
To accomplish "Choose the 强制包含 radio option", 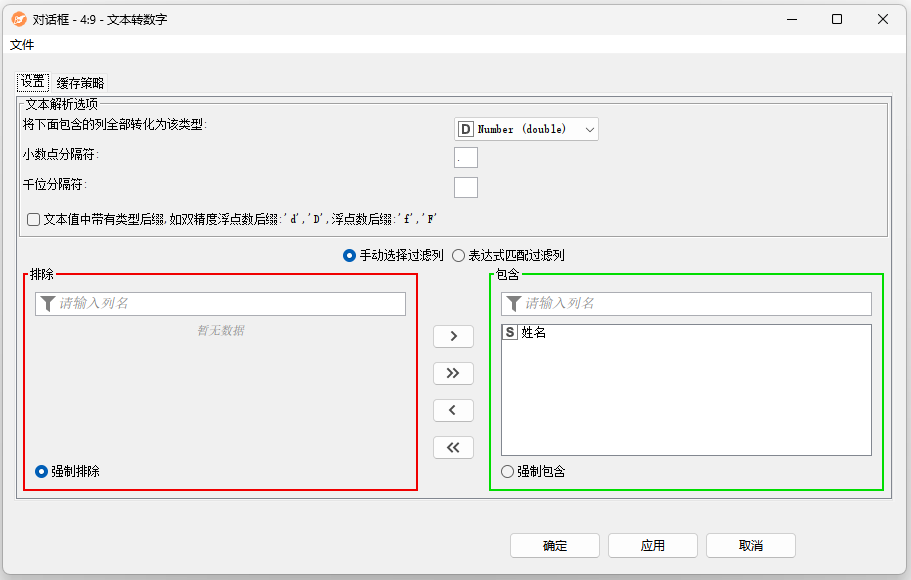I will (508, 471).
